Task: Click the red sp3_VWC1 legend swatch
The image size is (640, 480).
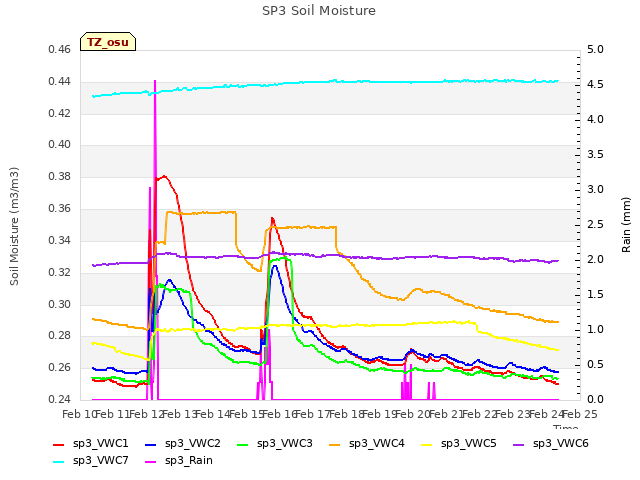Action: point(59,444)
